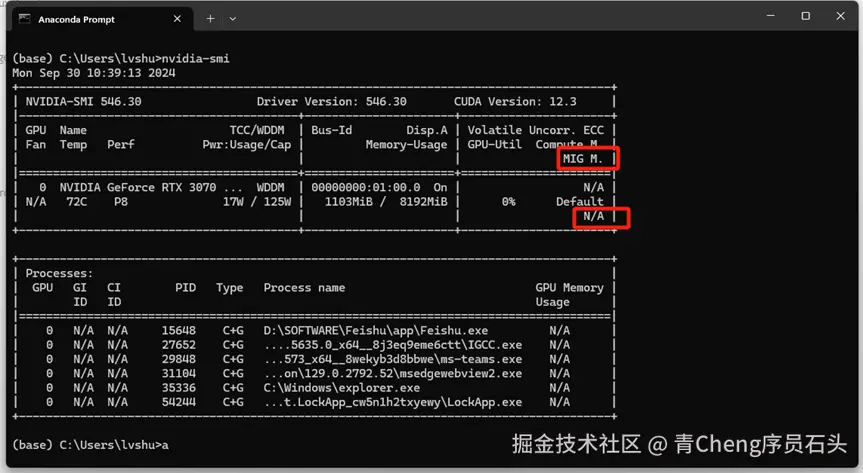Click the LockApp.exe process path
This screenshot has width=863, height=473.
point(393,402)
